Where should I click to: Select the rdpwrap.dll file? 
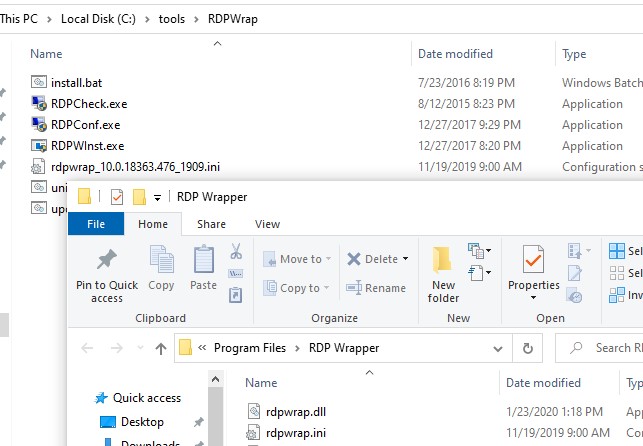coord(296,412)
